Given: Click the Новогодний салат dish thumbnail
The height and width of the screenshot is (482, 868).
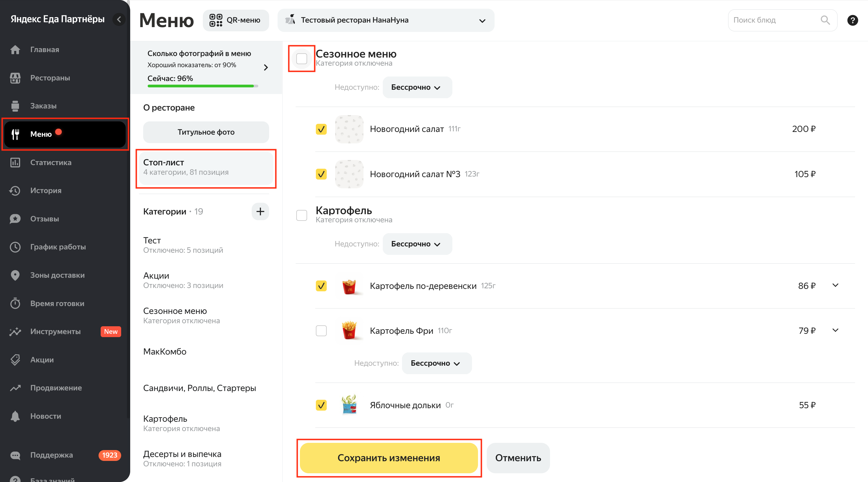Looking at the screenshot, I should point(349,129).
